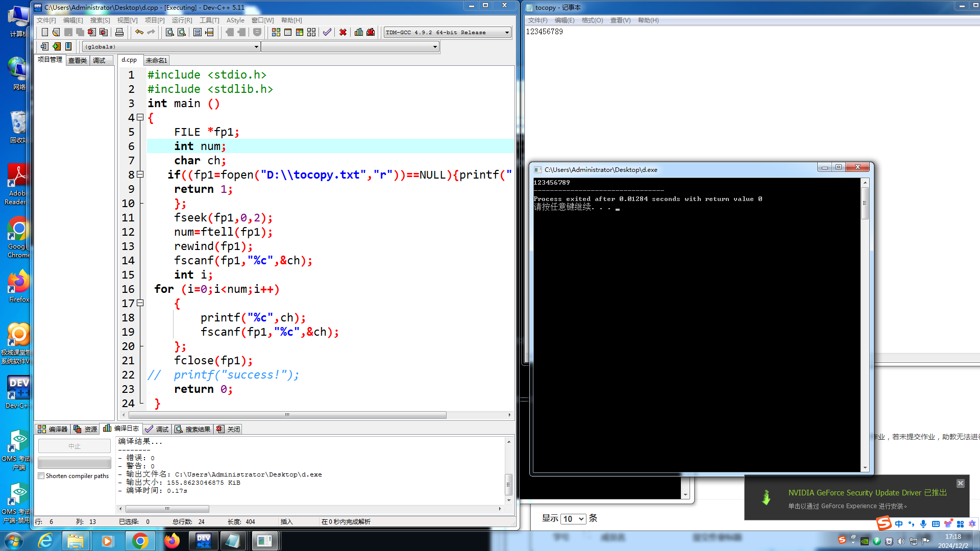Image resolution: width=980 pixels, height=551 pixels.
Task: Click the syntax check checkmark icon
Action: pyautogui.click(x=327, y=32)
